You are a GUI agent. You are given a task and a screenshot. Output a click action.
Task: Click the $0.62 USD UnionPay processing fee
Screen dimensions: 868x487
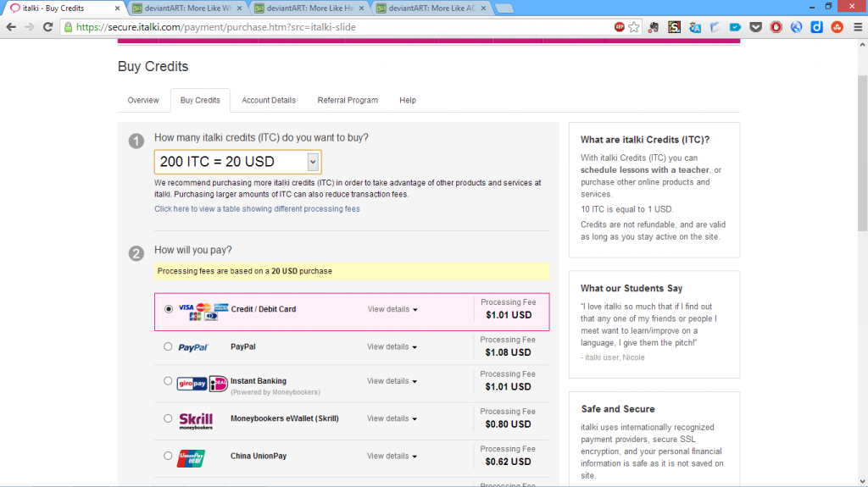[509, 462]
